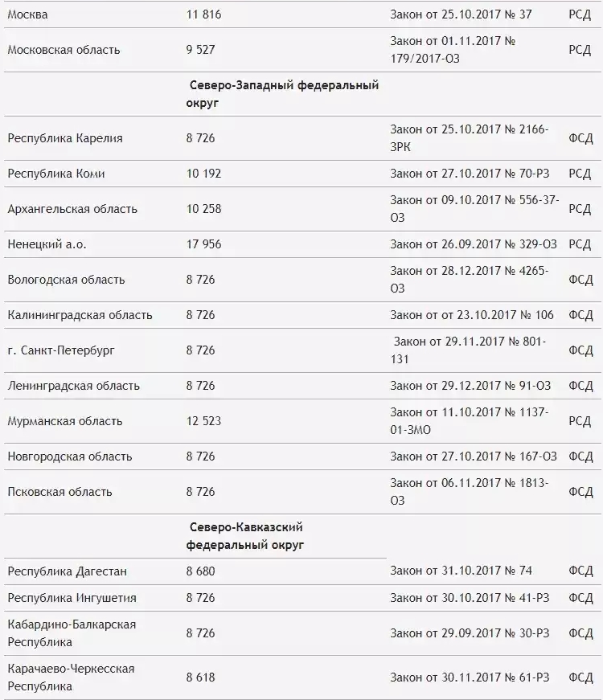This screenshot has height=700, width=603.
Task: Select the 8 680 value for Республика Дагестан
Action: 200,571
